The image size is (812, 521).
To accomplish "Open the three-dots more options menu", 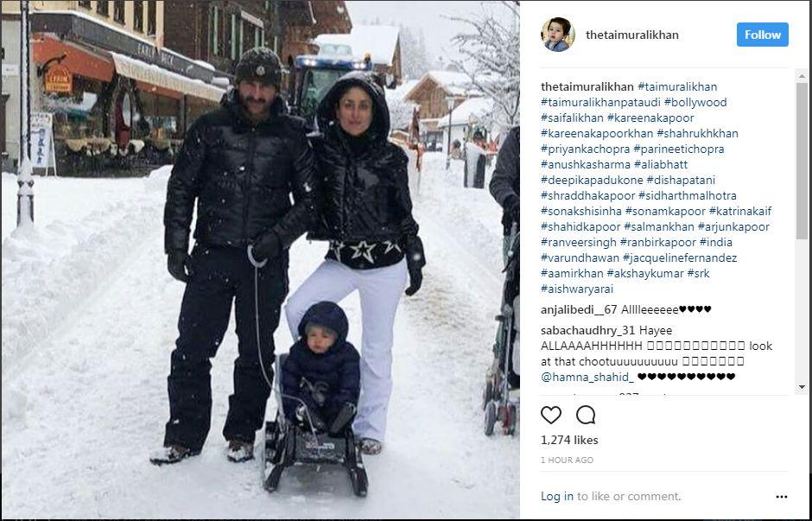I will point(782,497).
